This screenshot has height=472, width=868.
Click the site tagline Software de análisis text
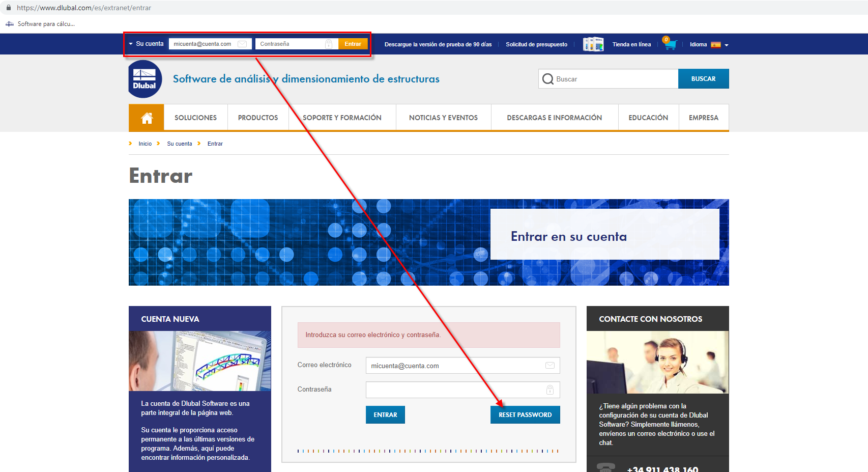click(x=306, y=79)
